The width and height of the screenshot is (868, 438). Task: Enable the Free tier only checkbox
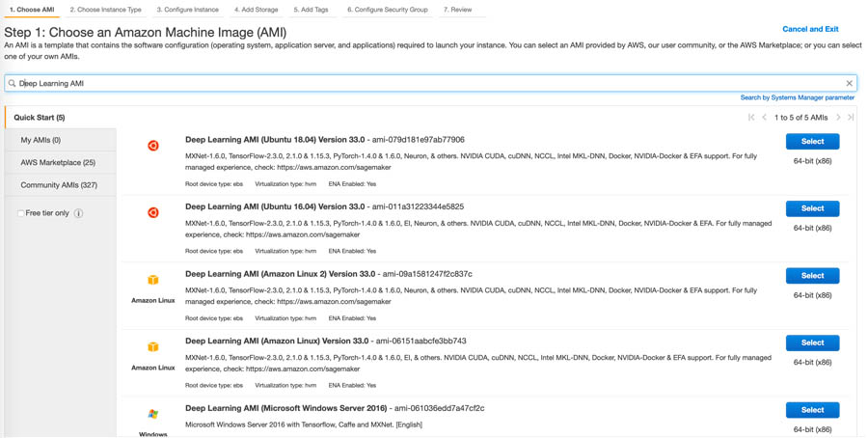click(x=20, y=213)
